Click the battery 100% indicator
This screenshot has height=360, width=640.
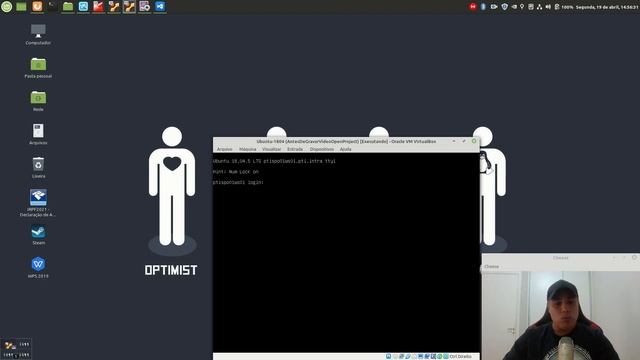(x=564, y=7)
